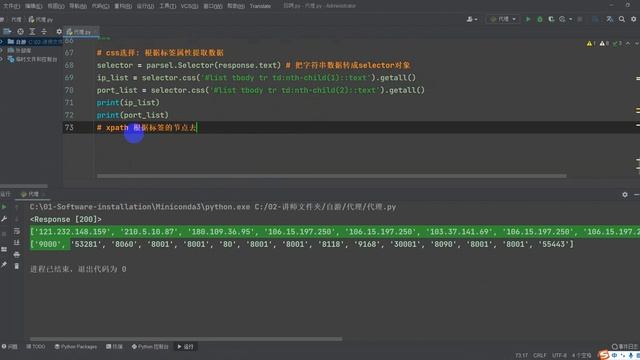Viewport: 640px width, 360px height.
Task: Open IDE settings gear at top right
Action: (x=633, y=19)
